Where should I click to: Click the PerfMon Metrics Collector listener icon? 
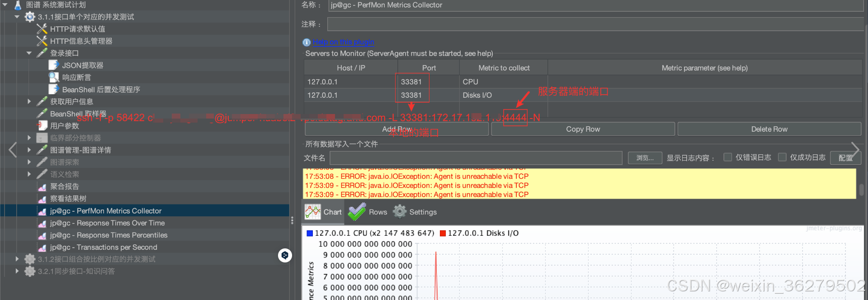coord(42,211)
